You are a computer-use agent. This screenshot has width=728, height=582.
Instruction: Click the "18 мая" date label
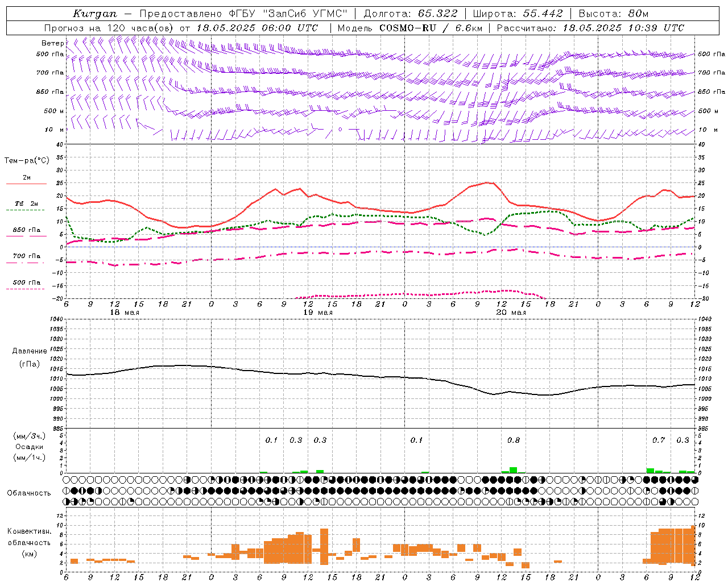coord(125,313)
